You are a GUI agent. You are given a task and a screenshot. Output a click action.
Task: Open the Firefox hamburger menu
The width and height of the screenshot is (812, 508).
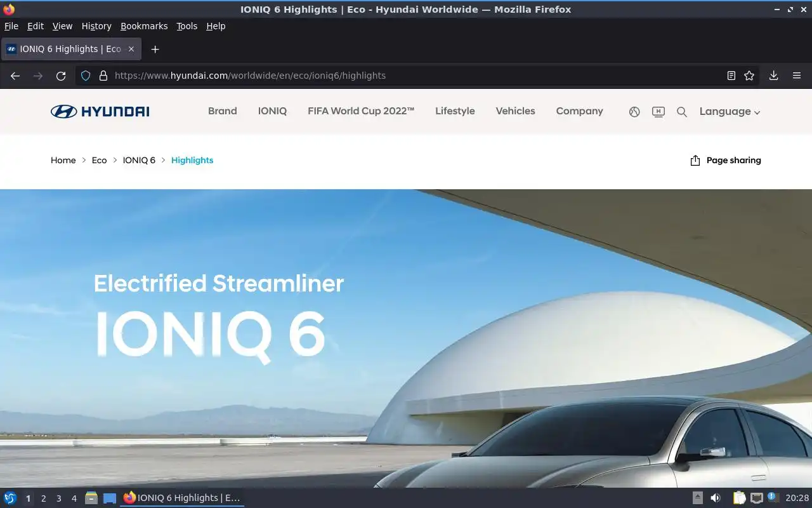point(797,76)
